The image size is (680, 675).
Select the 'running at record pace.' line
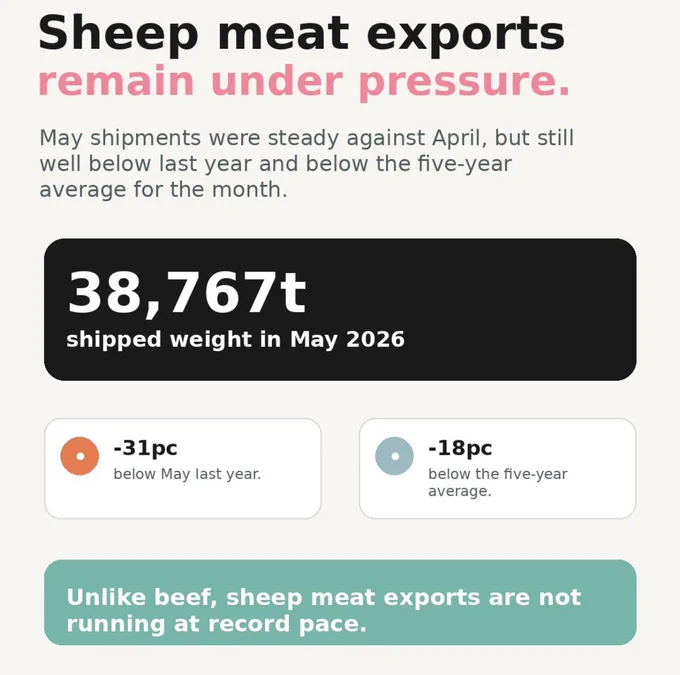[216, 624]
